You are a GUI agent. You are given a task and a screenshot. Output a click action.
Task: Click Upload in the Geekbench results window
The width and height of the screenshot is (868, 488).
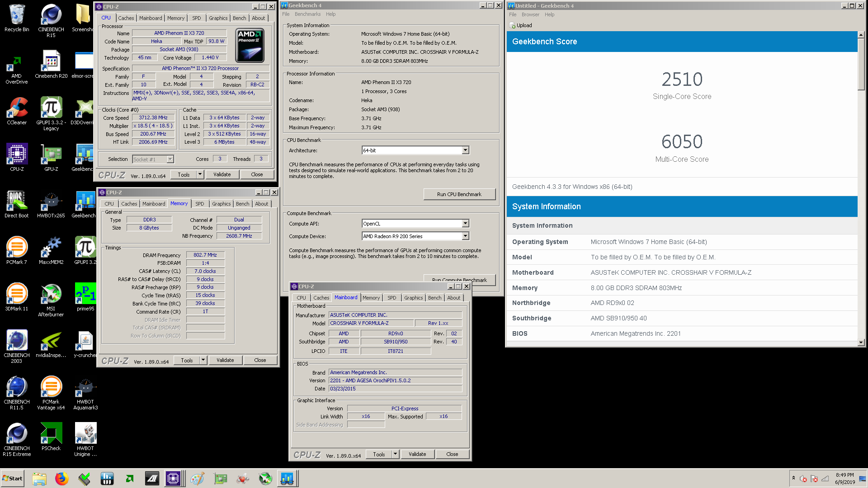(x=521, y=25)
